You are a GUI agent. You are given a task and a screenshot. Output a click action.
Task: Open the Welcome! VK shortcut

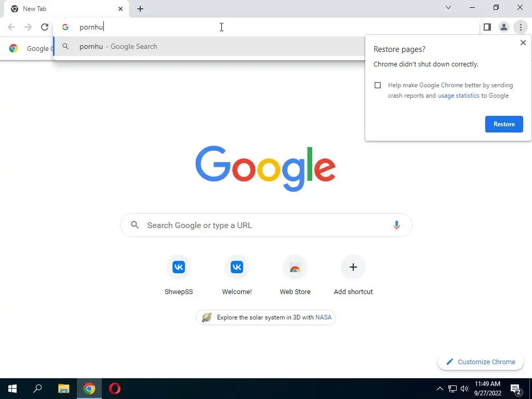(237, 275)
